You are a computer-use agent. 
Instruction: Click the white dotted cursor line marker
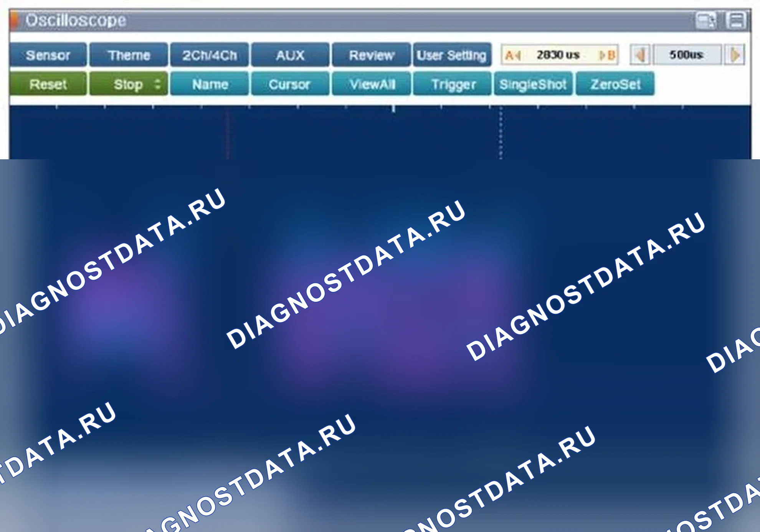(x=501, y=132)
